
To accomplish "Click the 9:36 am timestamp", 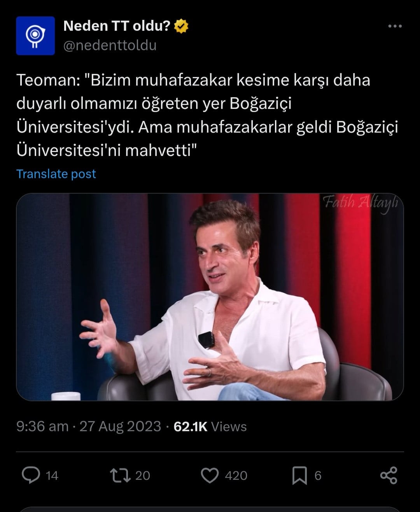I will coord(42,426).
